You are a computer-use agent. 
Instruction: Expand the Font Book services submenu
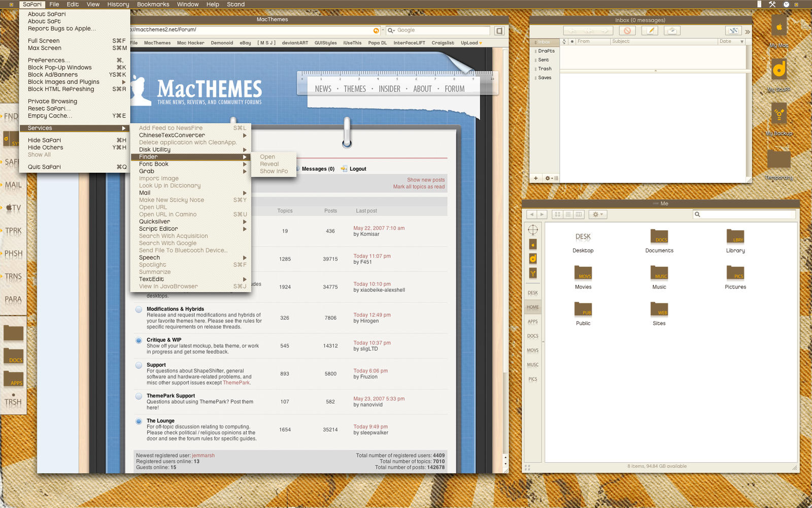click(x=191, y=164)
